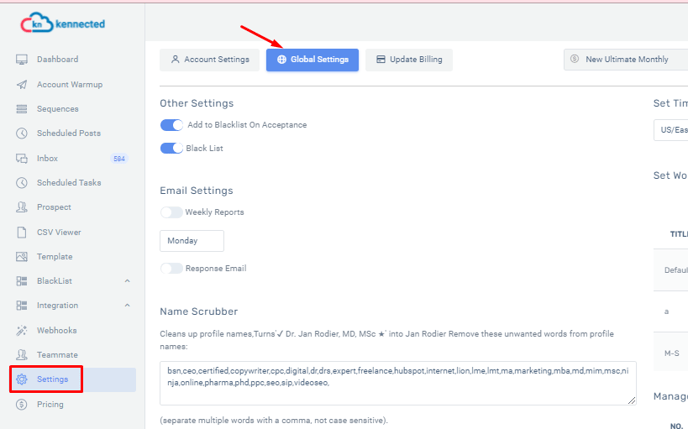Click the Sequences stack icon
The height and width of the screenshot is (429, 688).
point(22,109)
